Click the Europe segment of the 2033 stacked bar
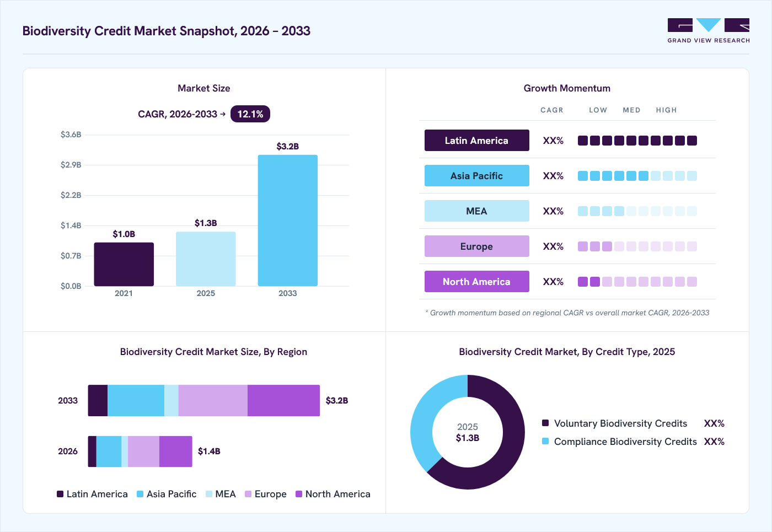The height and width of the screenshot is (532, 772). click(213, 401)
